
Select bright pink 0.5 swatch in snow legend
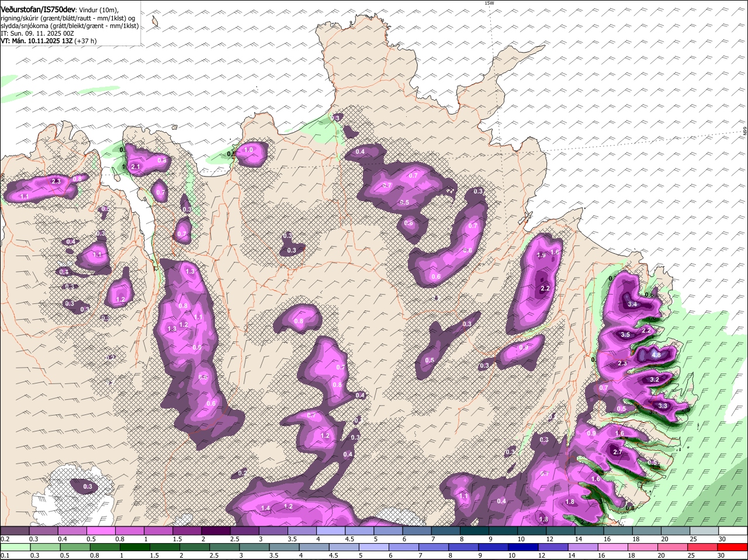point(101,530)
